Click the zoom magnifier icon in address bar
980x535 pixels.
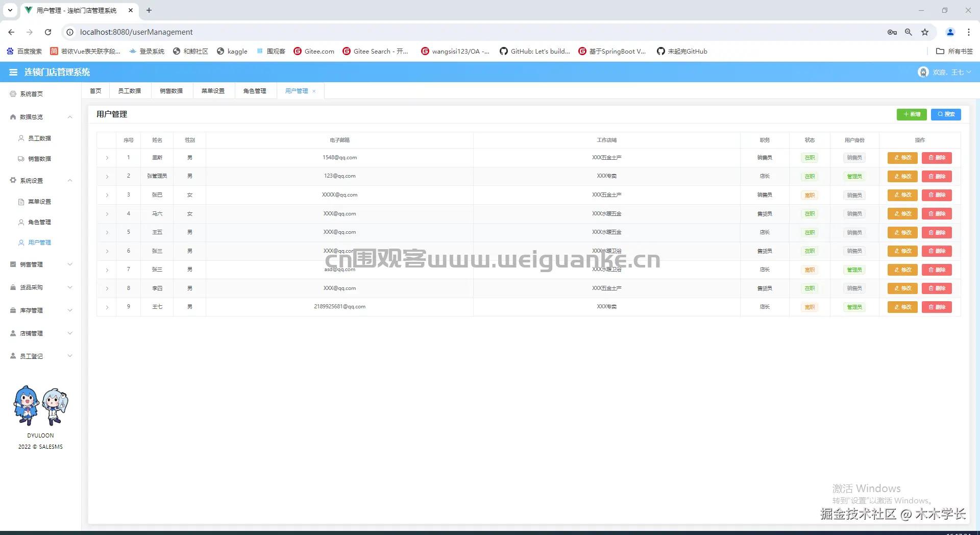[x=909, y=32]
